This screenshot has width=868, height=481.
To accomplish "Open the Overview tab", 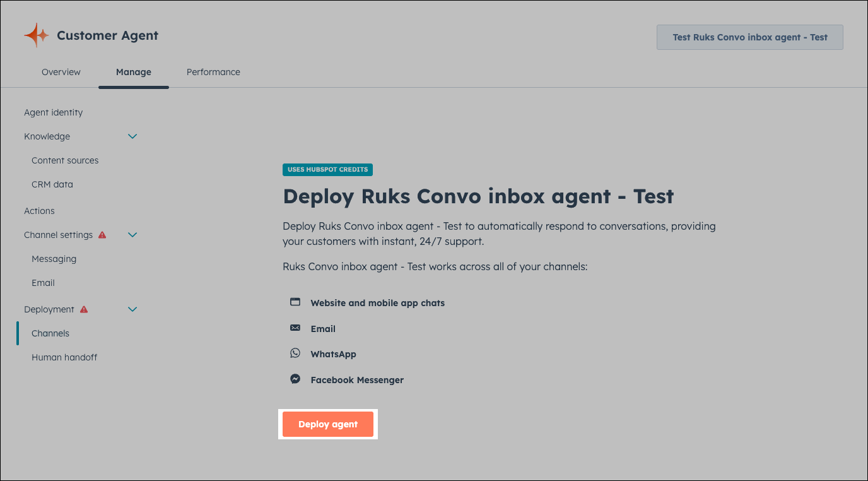I will [x=61, y=72].
